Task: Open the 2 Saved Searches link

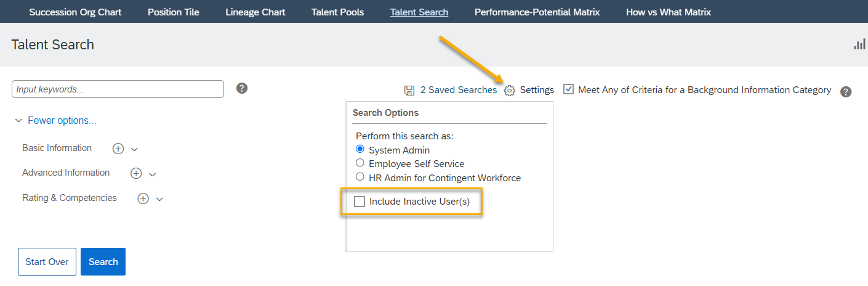Action: pos(459,90)
